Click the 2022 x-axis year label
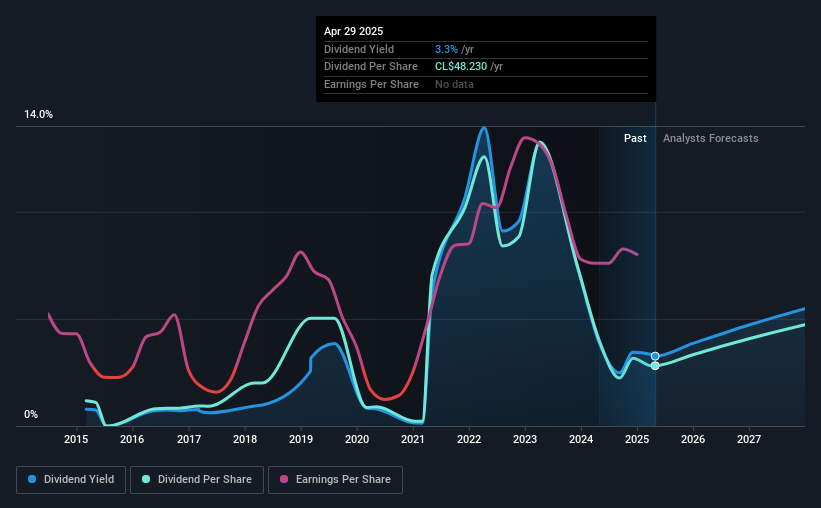Viewport: 821px width, 508px height. coord(469,439)
